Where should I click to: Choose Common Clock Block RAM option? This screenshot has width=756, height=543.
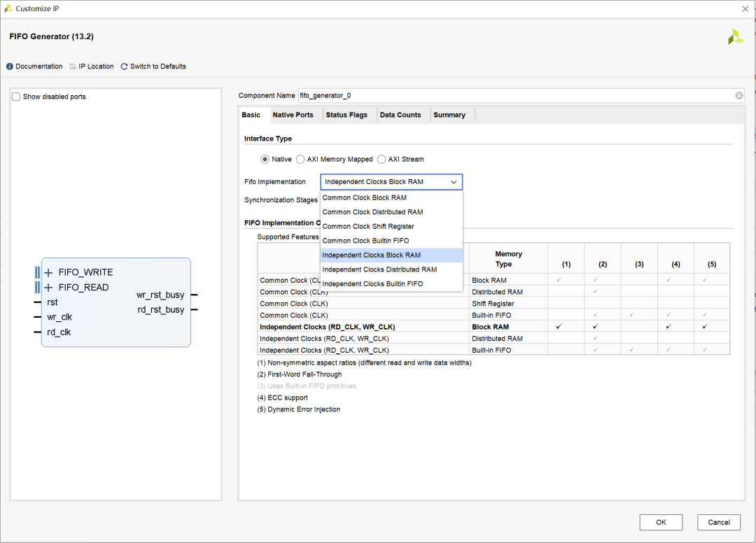tap(391, 197)
